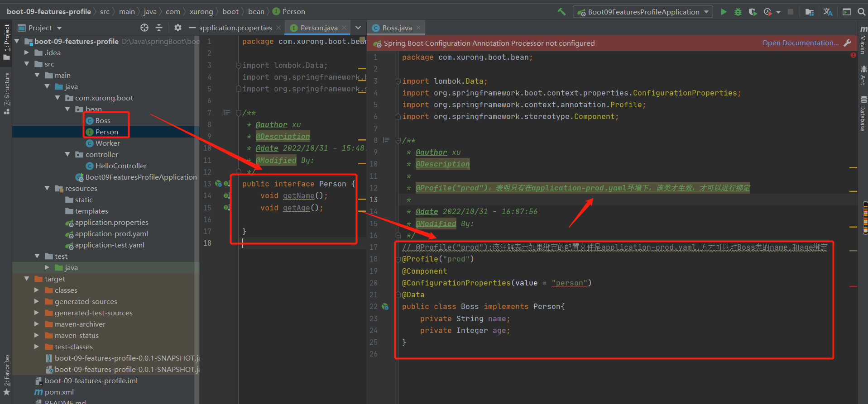Click the Select Opened File target icon
Screen dimensions: 868x404
(144, 28)
